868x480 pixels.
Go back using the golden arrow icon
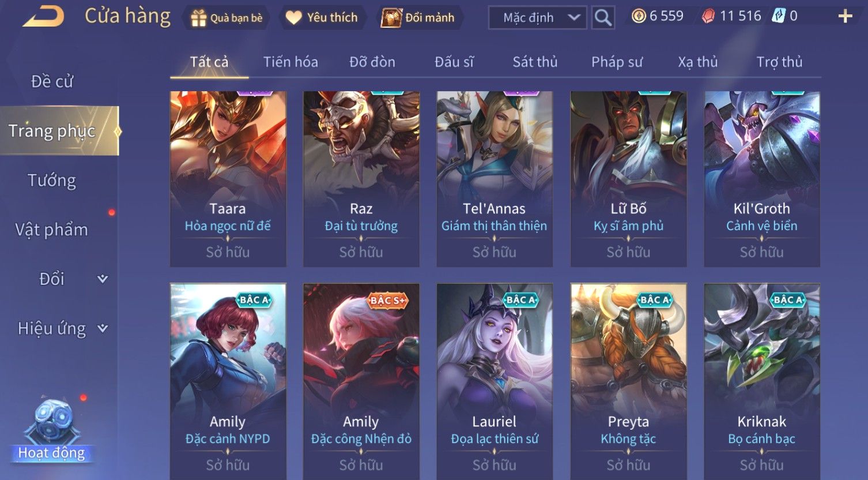tap(44, 17)
